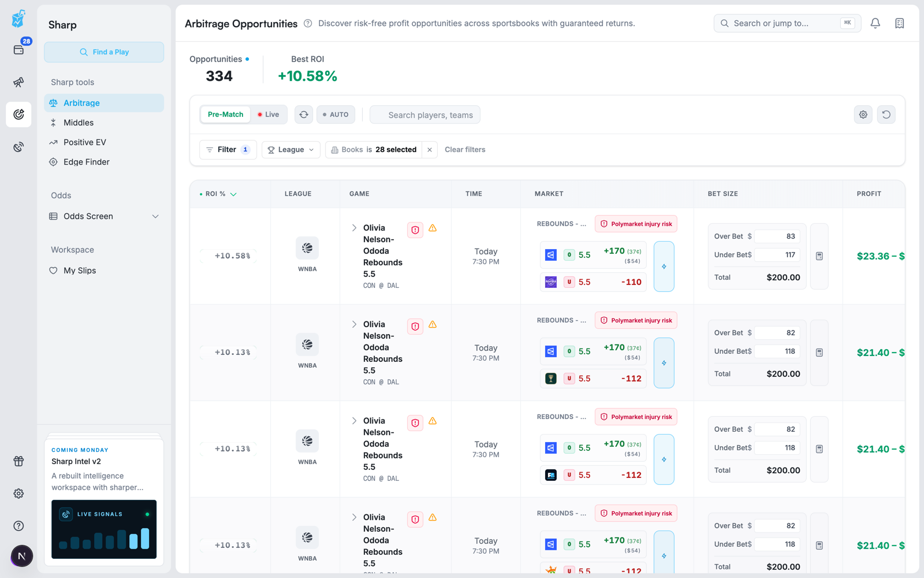924x578 pixels.
Task: Click the wallet icon with 28 badge
Action: coord(18,50)
